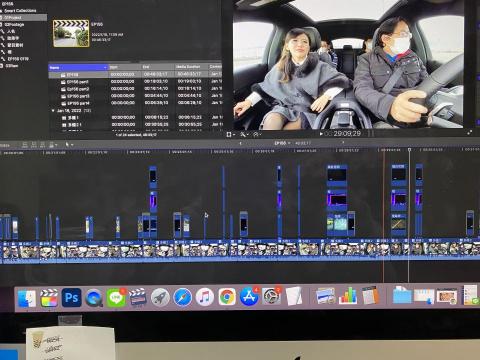Open the Numbers bar chart app in Dock
Image resolution: width=480 pixels, height=360 pixels.
(348, 296)
